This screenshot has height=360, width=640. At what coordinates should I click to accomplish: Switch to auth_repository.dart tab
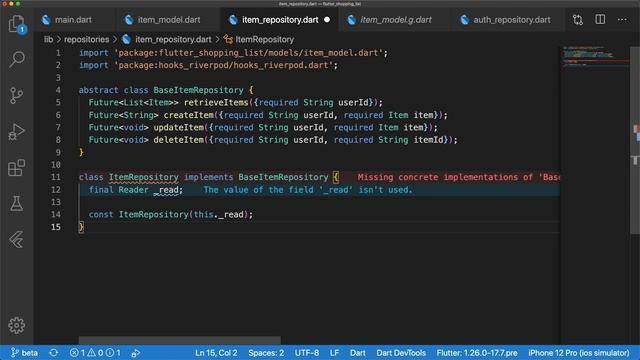pyautogui.click(x=512, y=20)
